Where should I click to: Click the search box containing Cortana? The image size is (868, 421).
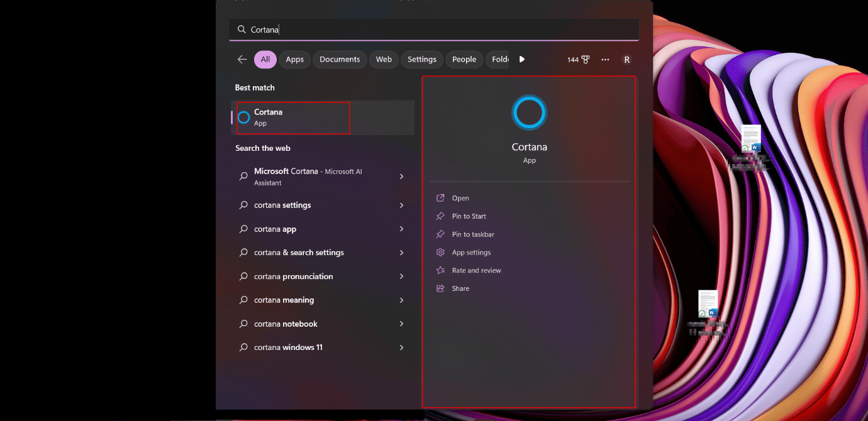(x=434, y=30)
